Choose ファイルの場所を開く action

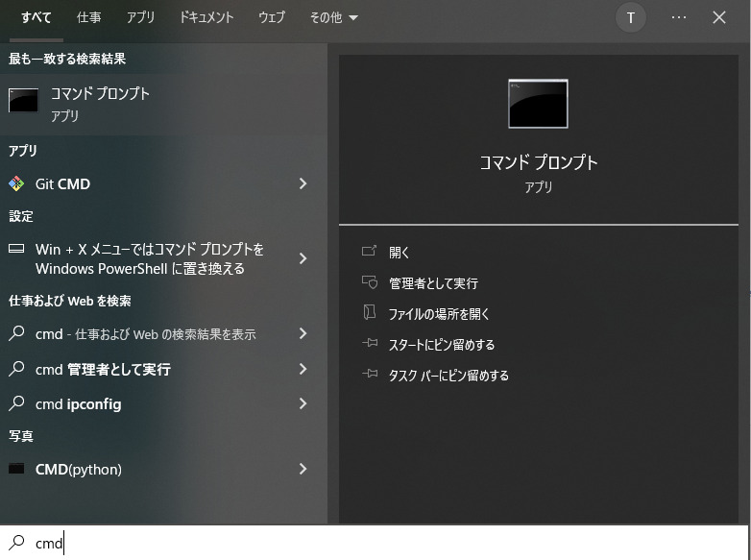(439, 314)
